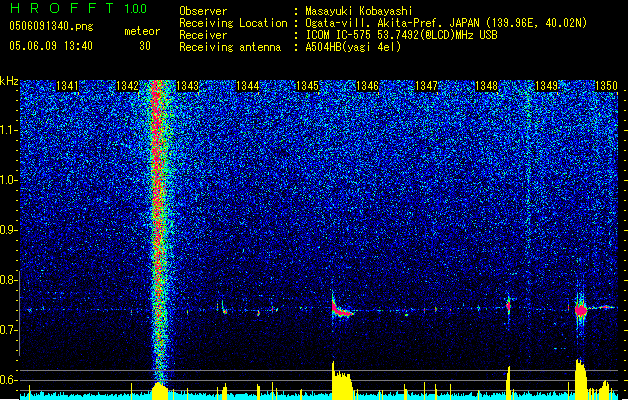This screenshot has height=400, width=629.
Task: Click the 1348 time marker
Action: 486,86
